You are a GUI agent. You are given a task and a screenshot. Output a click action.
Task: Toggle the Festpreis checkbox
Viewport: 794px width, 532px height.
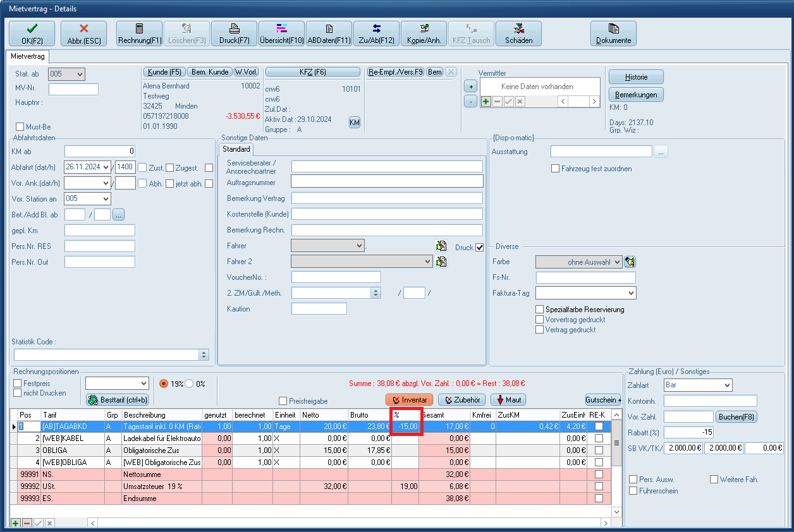point(18,384)
